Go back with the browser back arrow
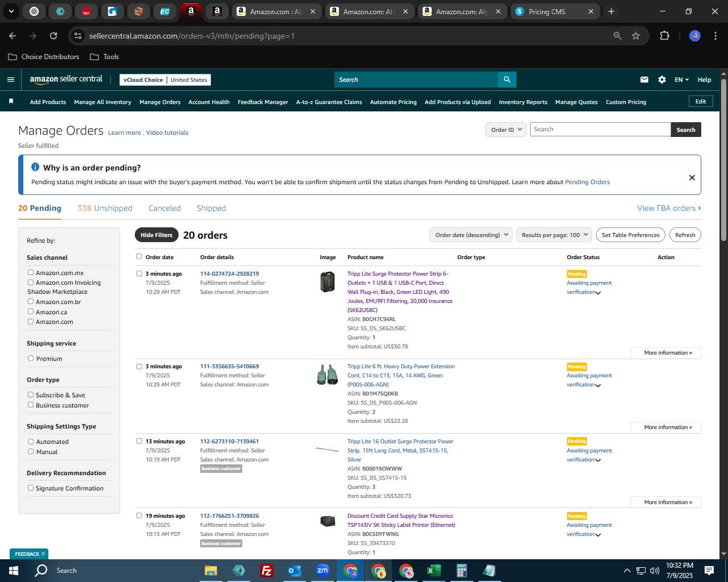This screenshot has height=582, width=728. tap(13, 36)
